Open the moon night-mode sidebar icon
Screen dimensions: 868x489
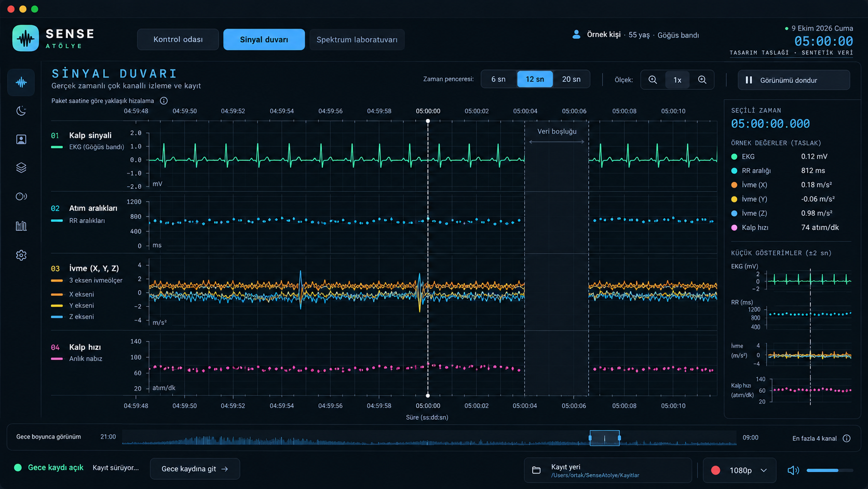pyautogui.click(x=21, y=111)
